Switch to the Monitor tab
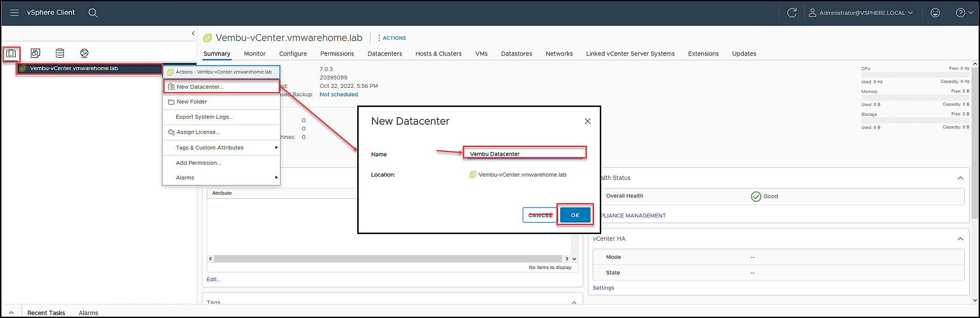This screenshot has width=980, height=318. (x=255, y=54)
